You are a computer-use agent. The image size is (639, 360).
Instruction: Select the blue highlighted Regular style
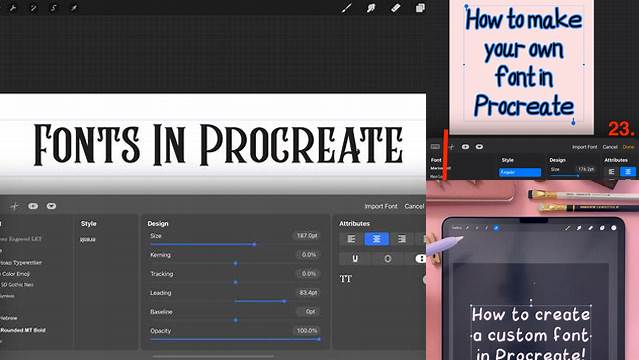(x=520, y=172)
